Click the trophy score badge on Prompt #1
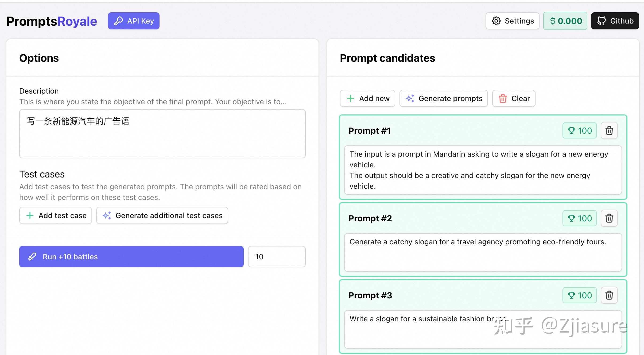The height and width of the screenshot is (355, 644). click(579, 131)
